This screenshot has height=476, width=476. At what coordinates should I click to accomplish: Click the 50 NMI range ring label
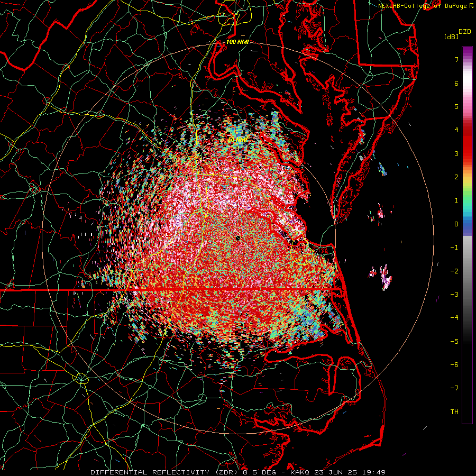coord(237,140)
